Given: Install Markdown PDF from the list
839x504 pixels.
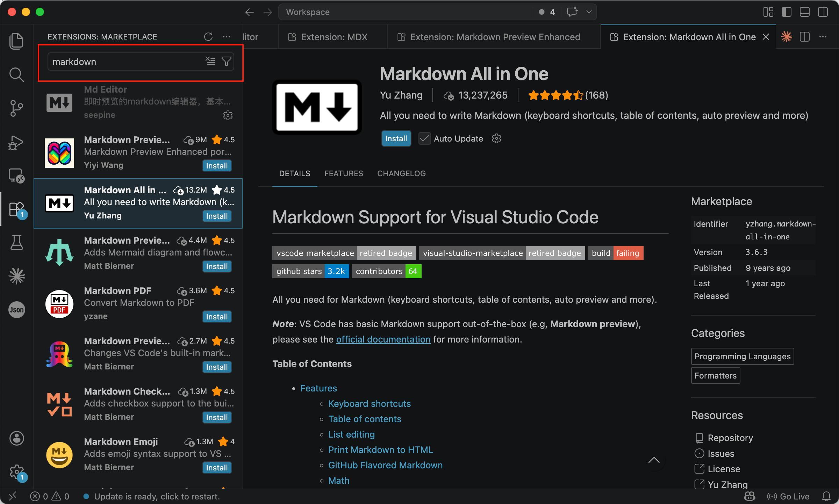Looking at the screenshot, I should click(217, 317).
